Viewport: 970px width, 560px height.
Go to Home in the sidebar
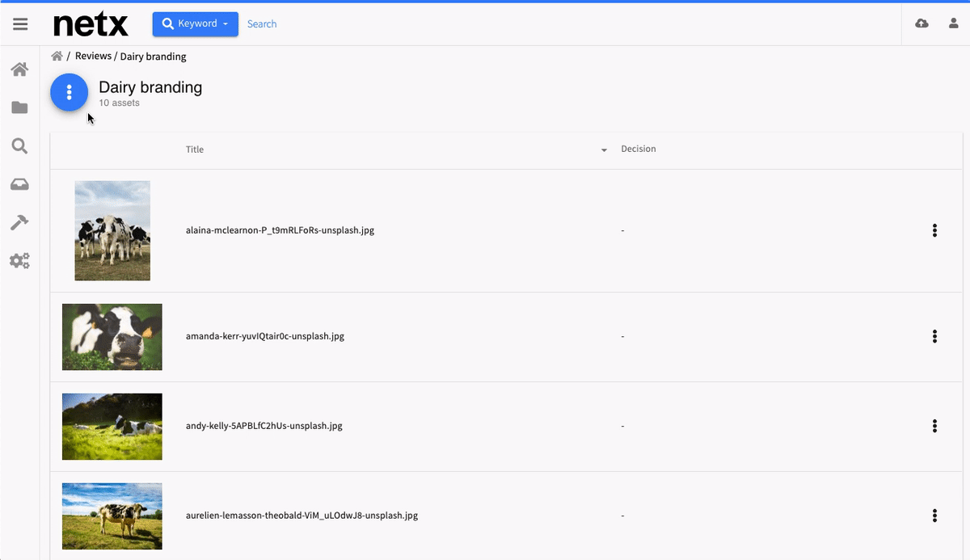tap(19, 70)
